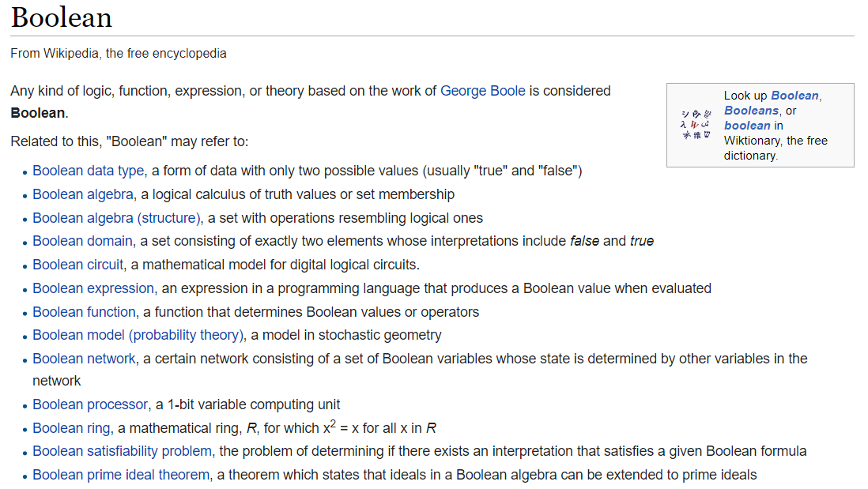Open the Boolean processor link
This screenshot has height=489, width=868.
click(x=90, y=404)
